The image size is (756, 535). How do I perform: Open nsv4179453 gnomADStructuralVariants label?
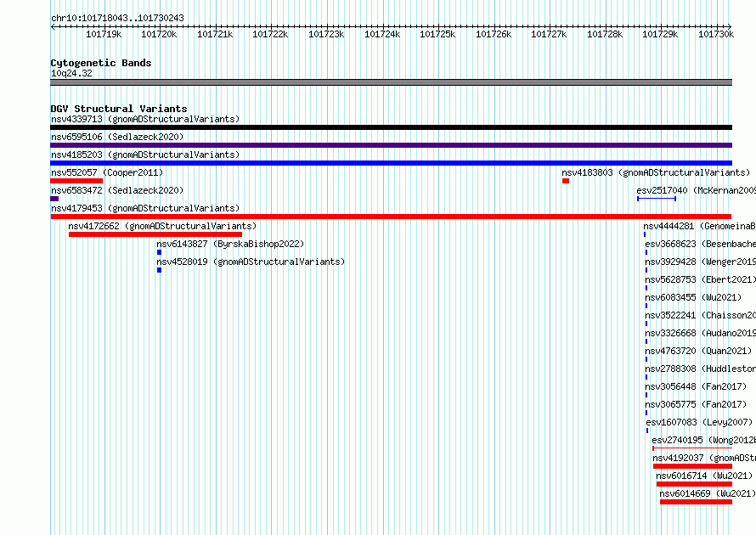click(x=145, y=208)
